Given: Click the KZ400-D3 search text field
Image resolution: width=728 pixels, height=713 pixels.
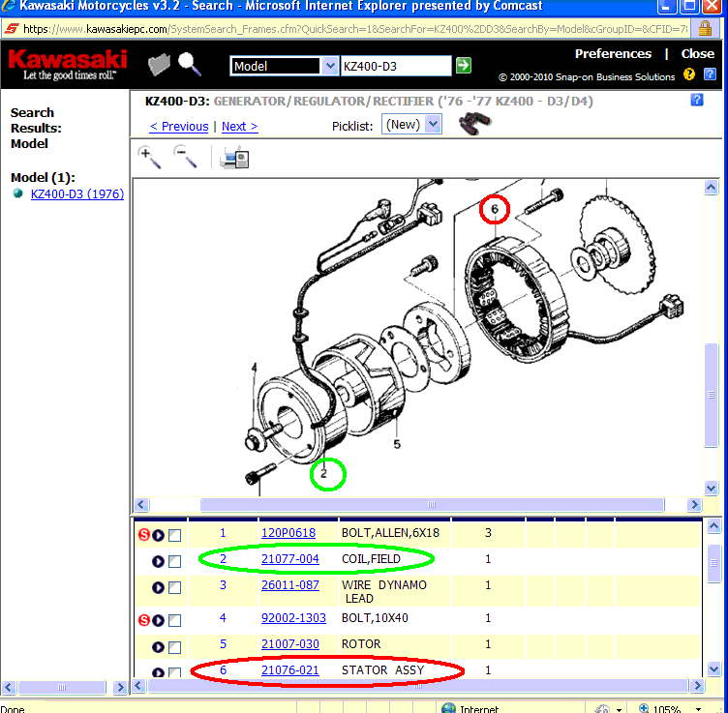Looking at the screenshot, I should coord(396,66).
